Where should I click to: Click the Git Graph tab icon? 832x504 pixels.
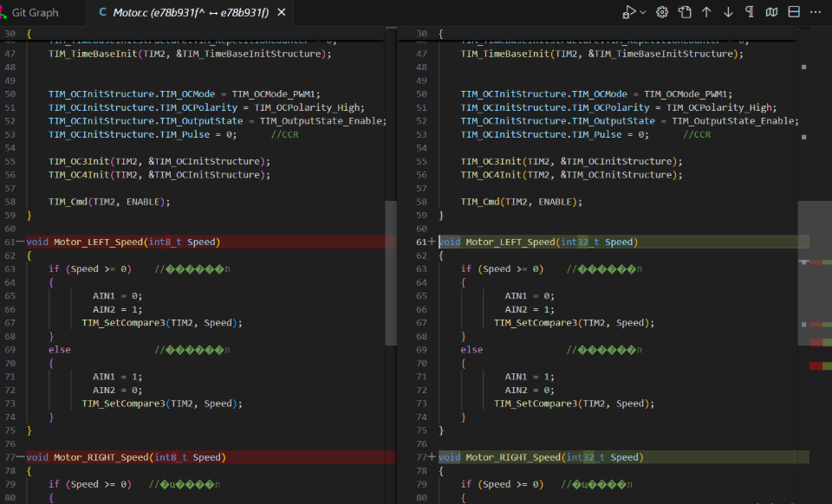(x=3, y=13)
